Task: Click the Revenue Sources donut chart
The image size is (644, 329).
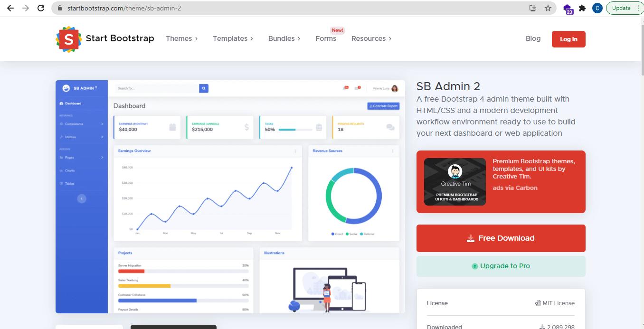Action: (x=354, y=196)
